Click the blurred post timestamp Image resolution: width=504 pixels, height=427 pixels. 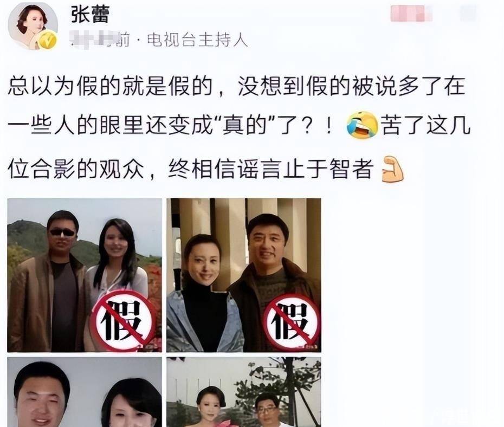click(100, 40)
